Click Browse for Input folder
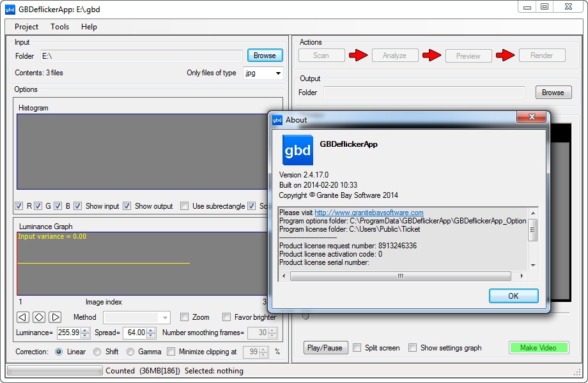Viewport: 588px width, 383px height. [x=265, y=56]
